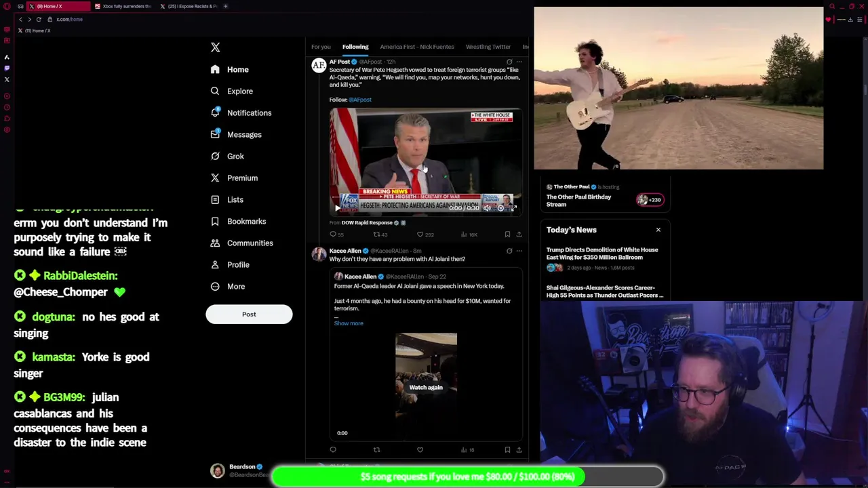
Task: Click the green song requests progress bar
Action: (x=467, y=476)
